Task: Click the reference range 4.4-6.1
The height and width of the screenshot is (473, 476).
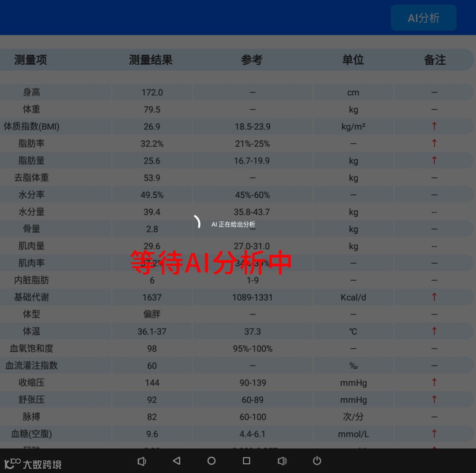Action: coord(253,434)
